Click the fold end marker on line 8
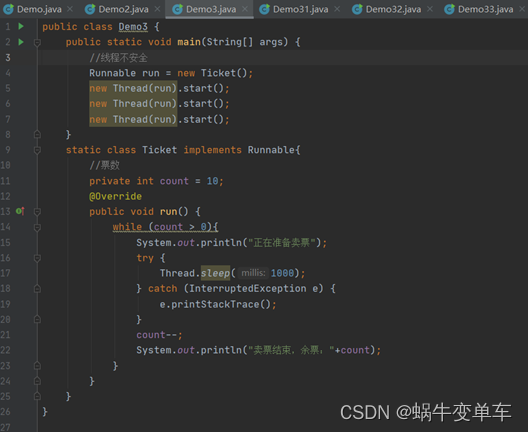This screenshot has height=432, width=528. point(37,135)
